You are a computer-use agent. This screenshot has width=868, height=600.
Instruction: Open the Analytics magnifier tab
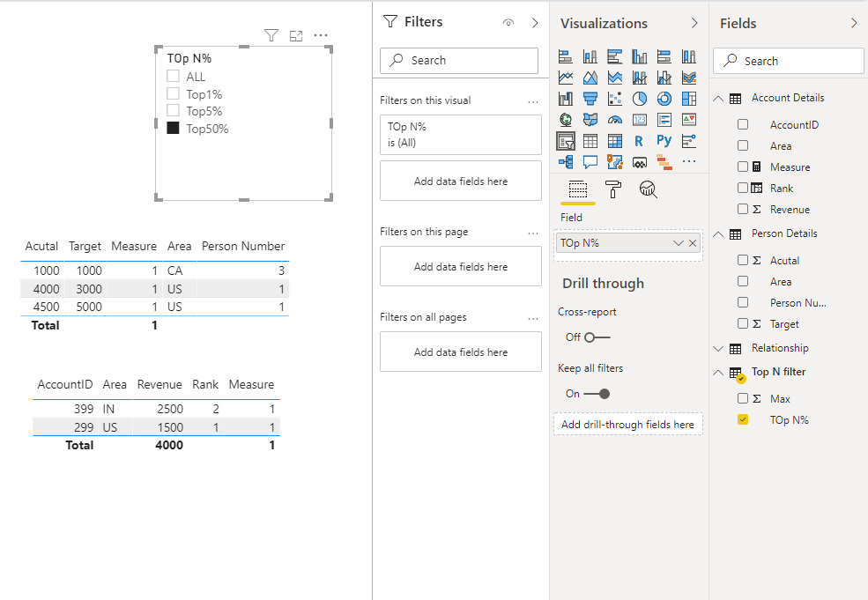(649, 189)
